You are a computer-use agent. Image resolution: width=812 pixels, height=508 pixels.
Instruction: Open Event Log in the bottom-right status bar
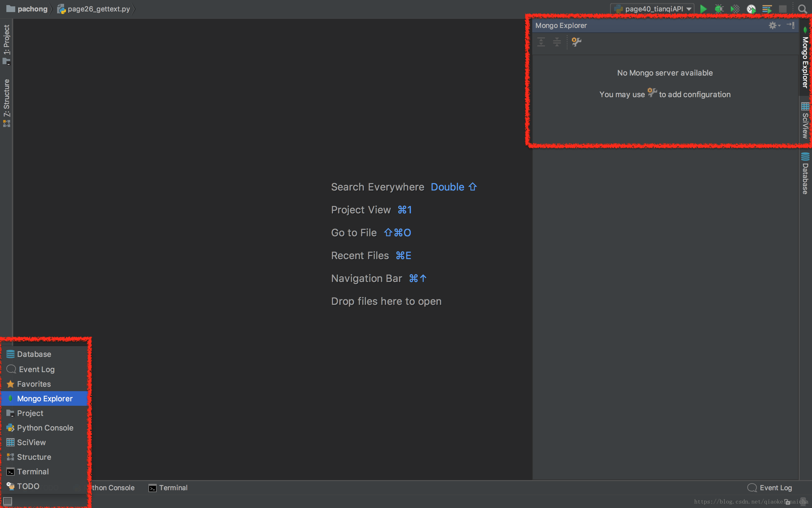(770, 487)
